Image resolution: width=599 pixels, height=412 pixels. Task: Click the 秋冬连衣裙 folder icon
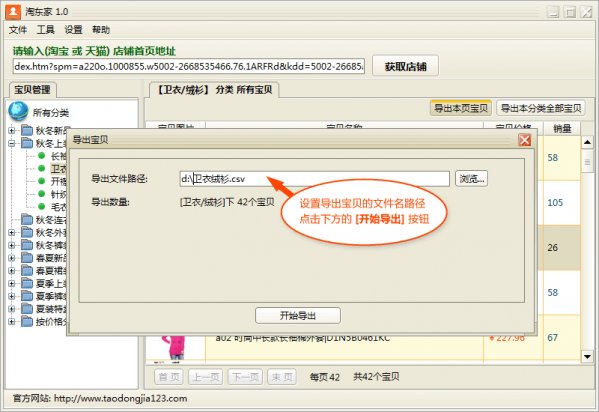click(27, 219)
